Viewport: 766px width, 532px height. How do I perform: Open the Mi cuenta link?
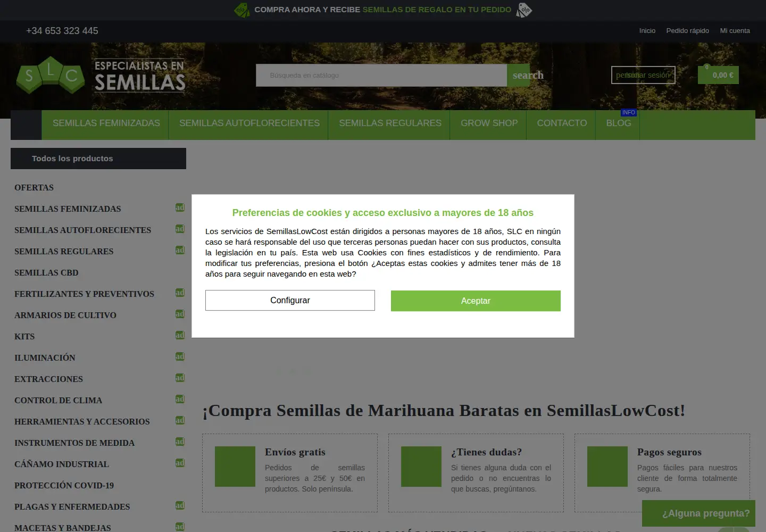(735, 31)
